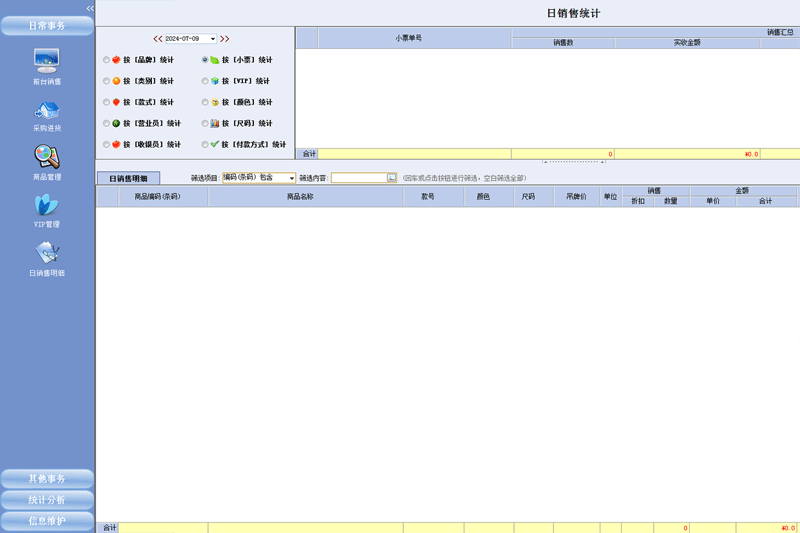Screen dimensions: 800x533
Task: Collapse the sidebar with the << arrows
Action: tap(90, 8)
